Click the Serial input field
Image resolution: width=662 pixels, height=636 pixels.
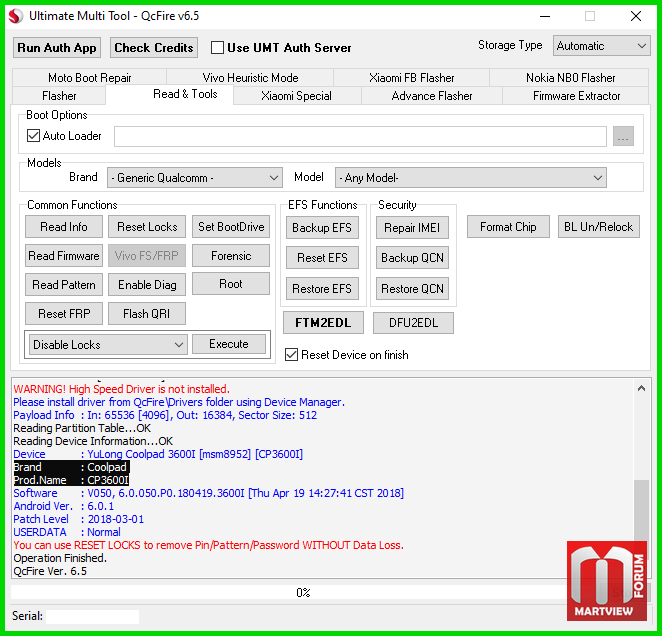click(92, 617)
